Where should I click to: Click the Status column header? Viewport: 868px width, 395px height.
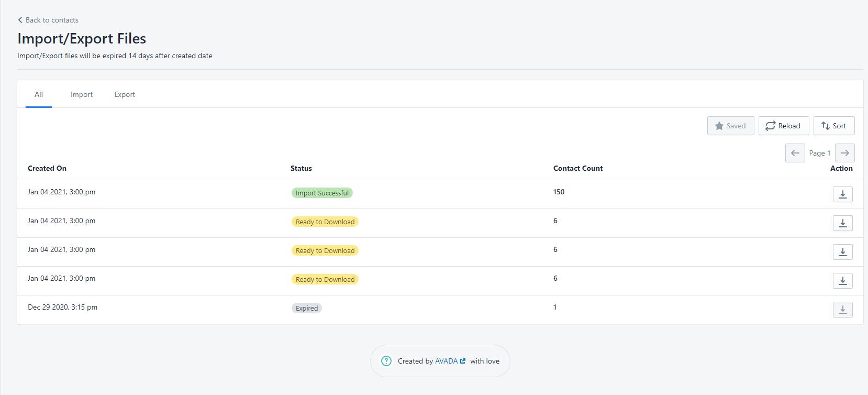(301, 168)
